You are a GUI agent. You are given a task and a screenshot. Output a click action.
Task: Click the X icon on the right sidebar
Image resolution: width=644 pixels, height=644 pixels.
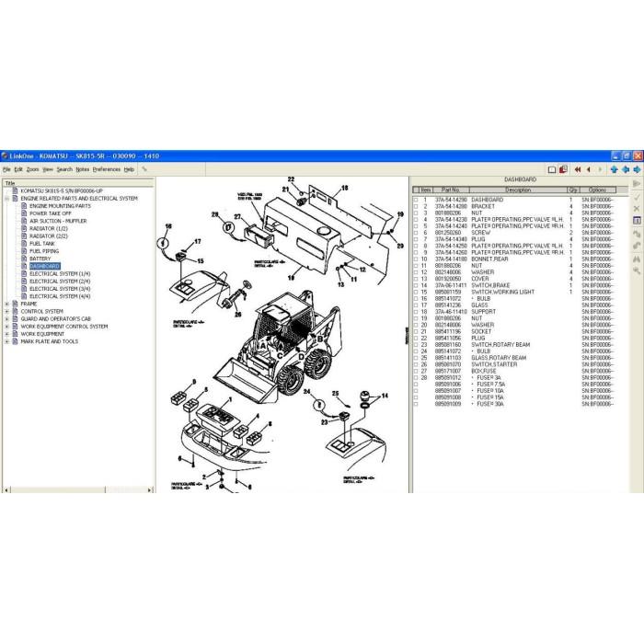637,209
